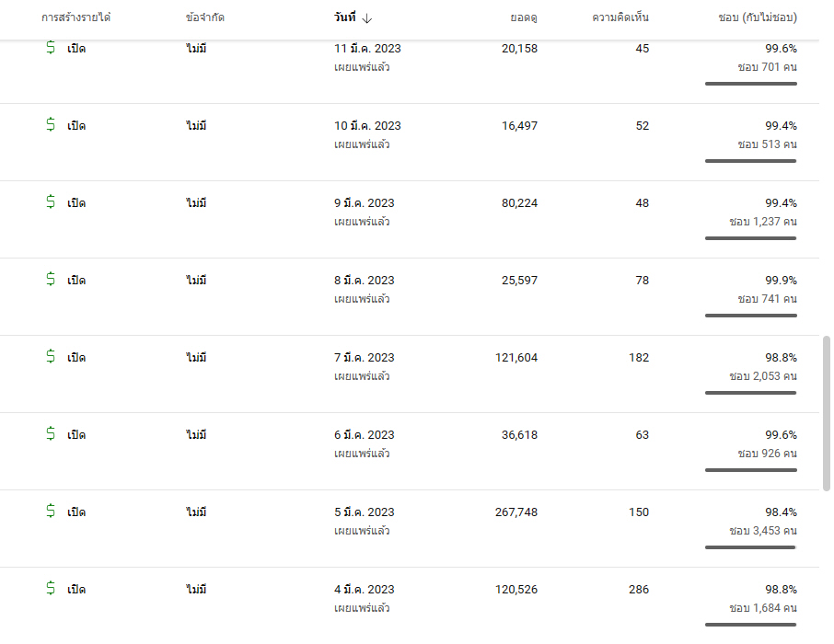The height and width of the screenshot is (644, 834).
Task: Click like ratio bar under ชอบ 3,453 คน
Action: click(x=750, y=547)
